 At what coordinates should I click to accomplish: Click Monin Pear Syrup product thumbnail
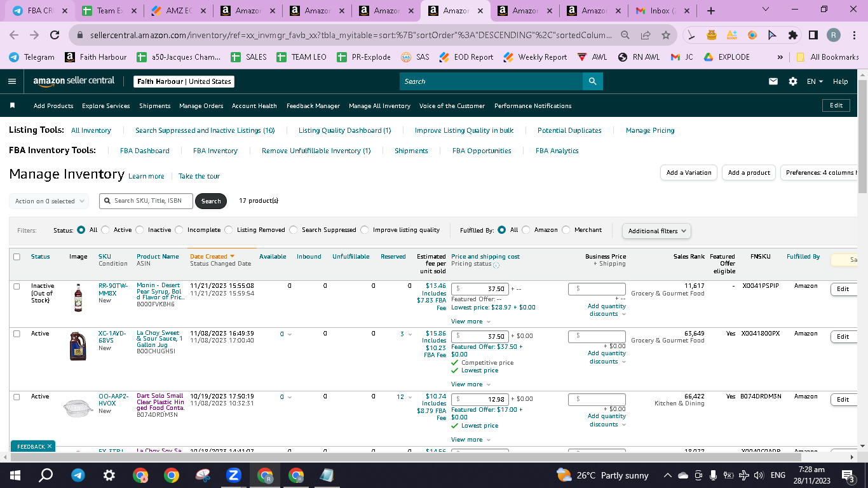coord(78,297)
